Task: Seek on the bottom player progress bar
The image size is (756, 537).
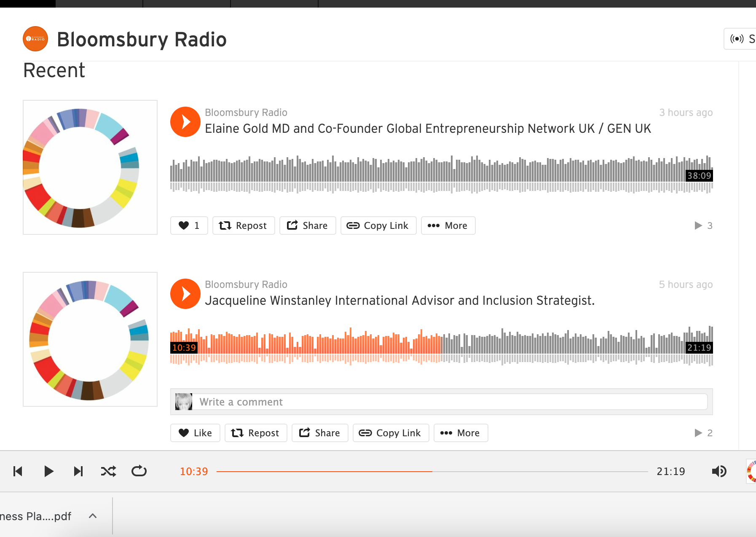Action: click(432, 471)
